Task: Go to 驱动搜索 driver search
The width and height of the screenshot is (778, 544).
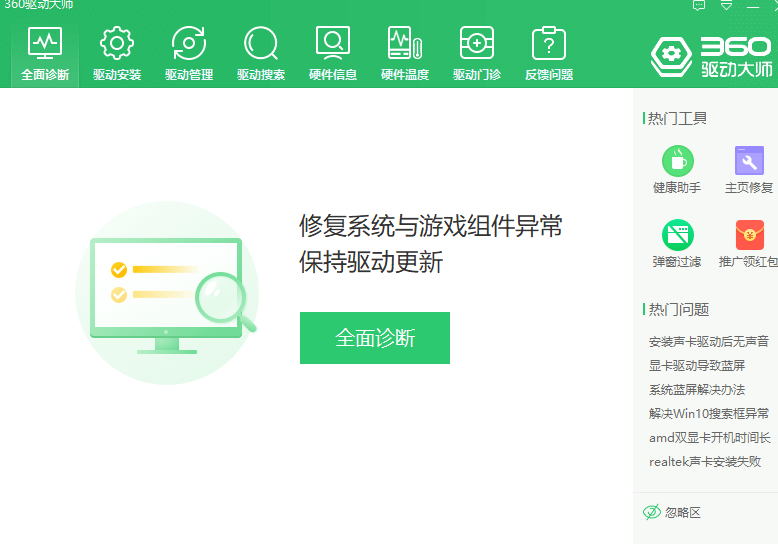Action: pyautogui.click(x=261, y=53)
